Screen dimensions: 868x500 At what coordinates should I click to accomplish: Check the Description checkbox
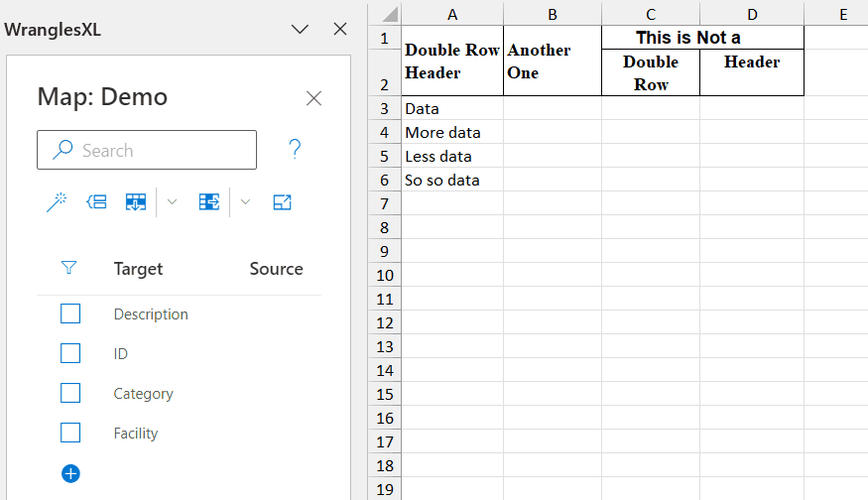tap(70, 313)
